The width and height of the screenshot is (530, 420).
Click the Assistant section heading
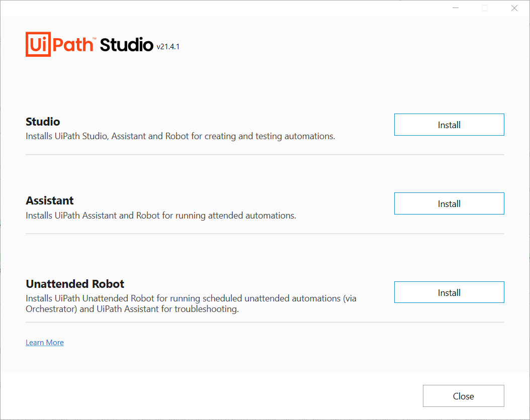[x=50, y=200]
